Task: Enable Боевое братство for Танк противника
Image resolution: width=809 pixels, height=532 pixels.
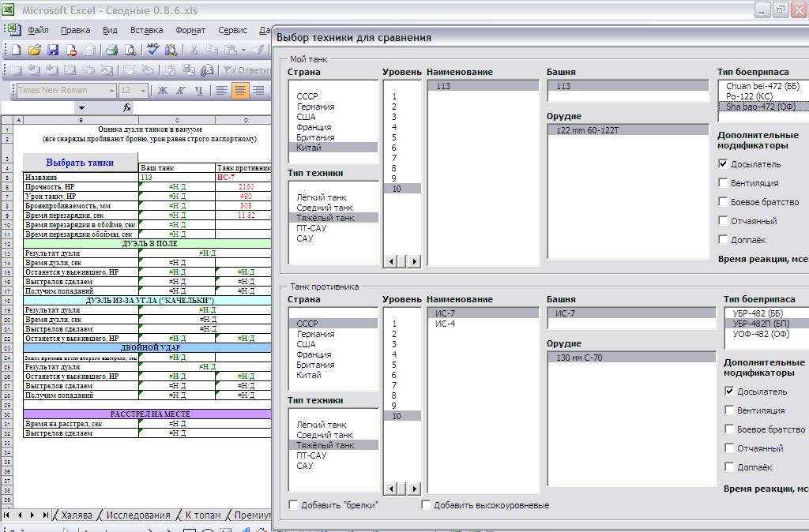Action: tap(729, 429)
